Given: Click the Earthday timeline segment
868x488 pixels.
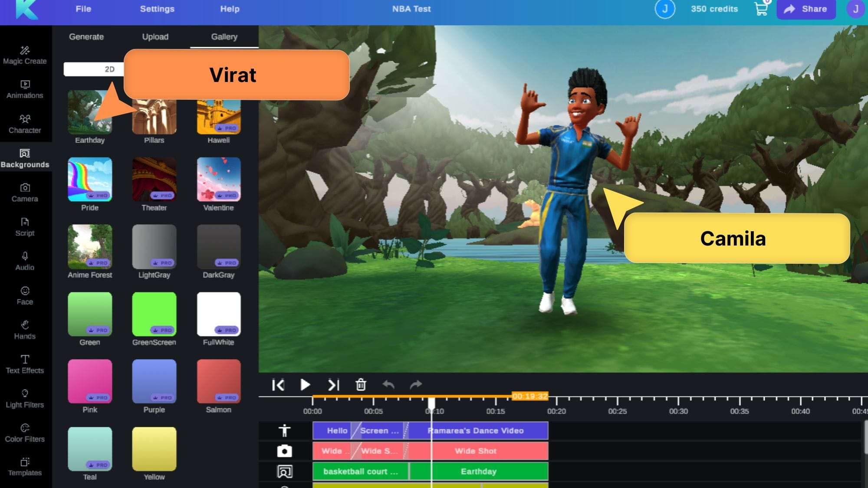Looking at the screenshot, I should (479, 472).
